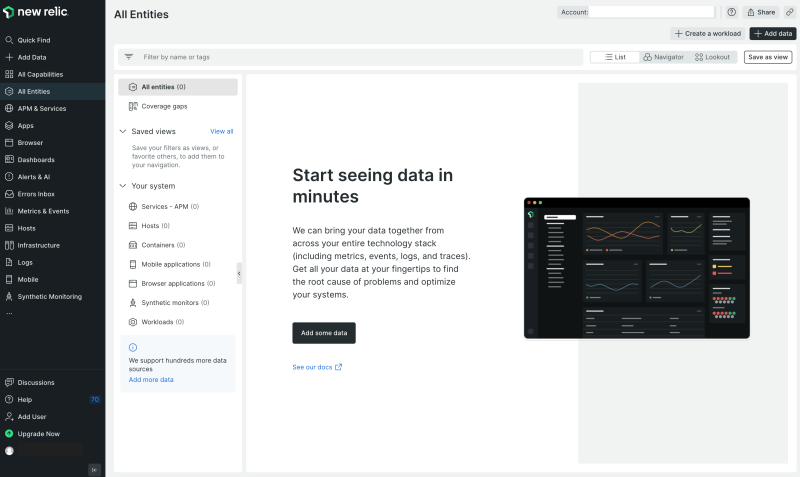Image resolution: width=800 pixels, height=477 pixels.
Task: Click Add Data in the left navigation
Action: point(32,57)
